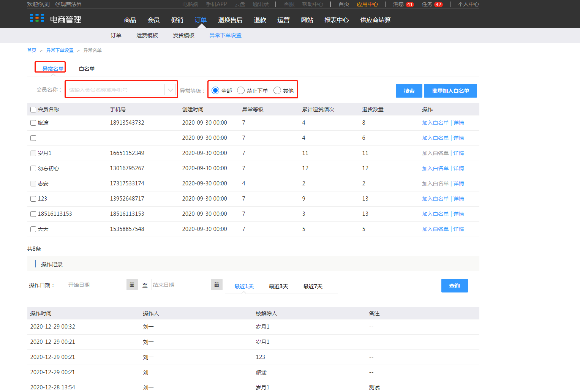Open the 退换售后 main menu
This screenshot has height=392, width=580.
point(230,20)
